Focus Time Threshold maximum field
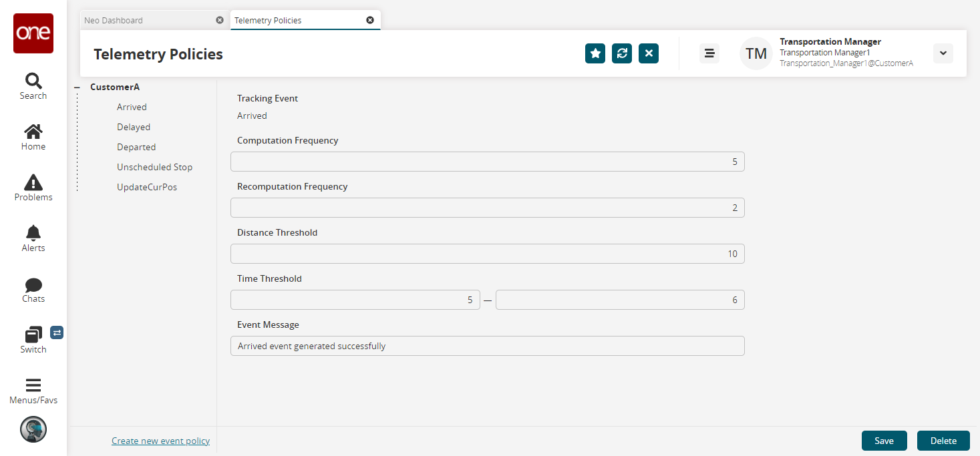 (x=620, y=300)
